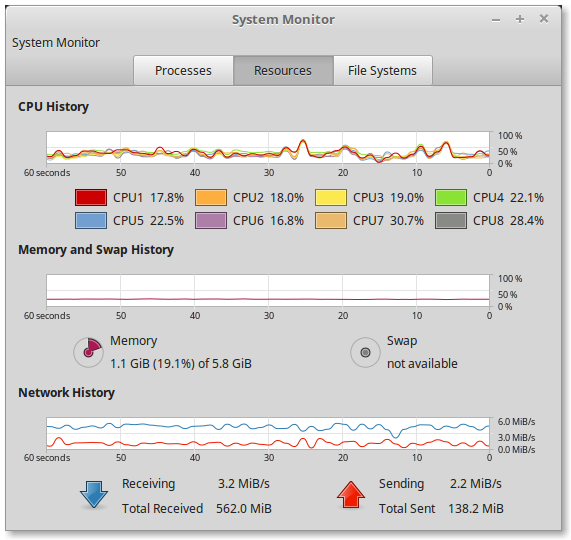
Task: Click the red Sending up arrow icon
Action: [x=351, y=494]
